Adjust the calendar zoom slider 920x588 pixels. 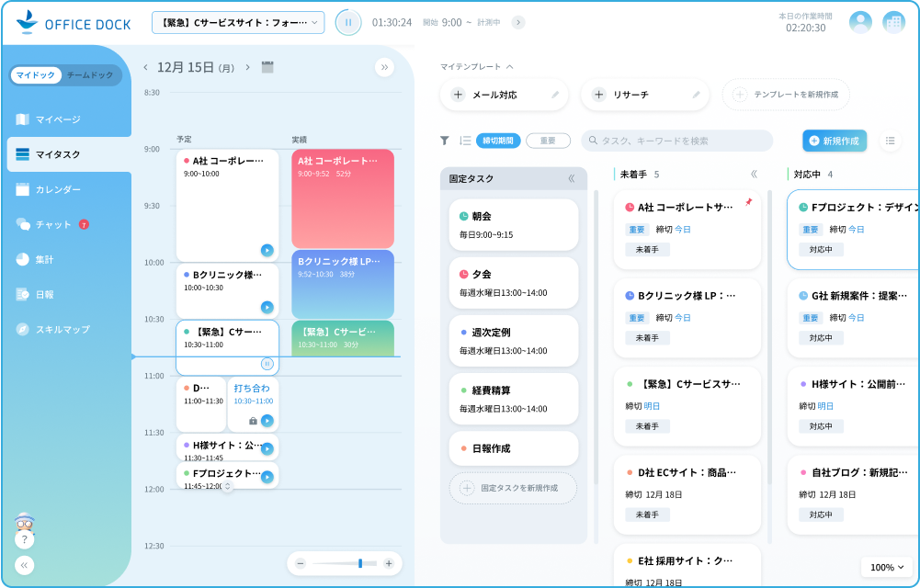[358, 563]
